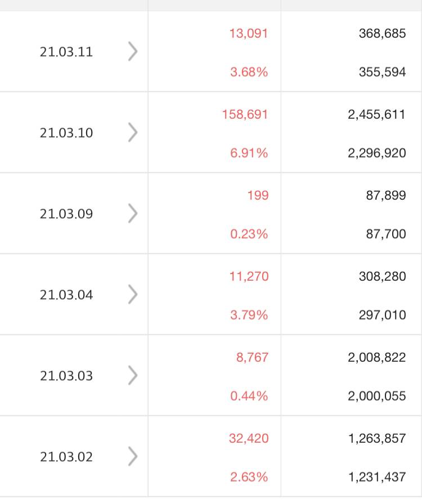Click the 158,691 profit value

pyautogui.click(x=245, y=114)
